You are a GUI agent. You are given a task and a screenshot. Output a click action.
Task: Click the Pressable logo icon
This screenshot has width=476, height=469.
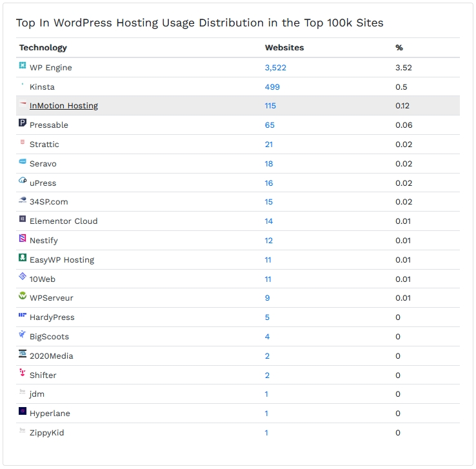(23, 123)
